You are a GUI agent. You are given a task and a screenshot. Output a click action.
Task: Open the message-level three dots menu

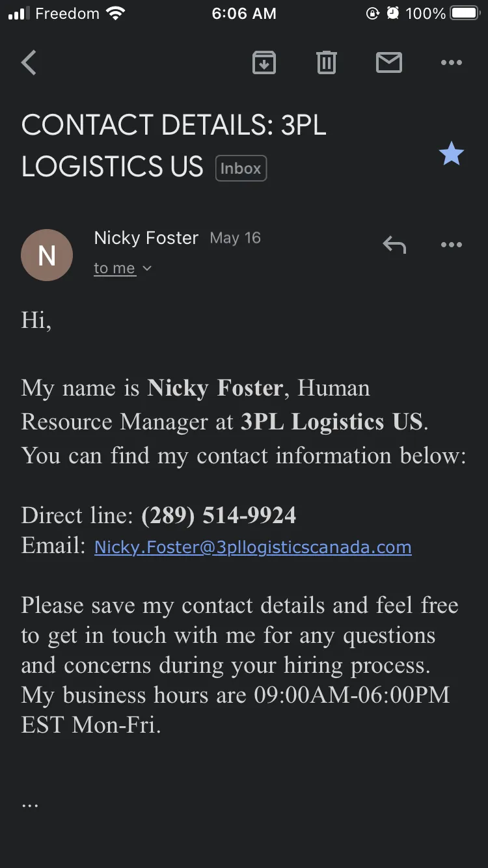(451, 245)
